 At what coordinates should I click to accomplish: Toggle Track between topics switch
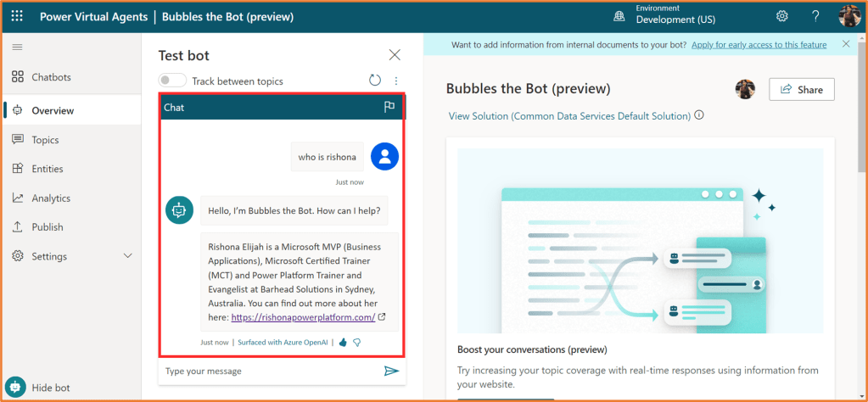[173, 81]
